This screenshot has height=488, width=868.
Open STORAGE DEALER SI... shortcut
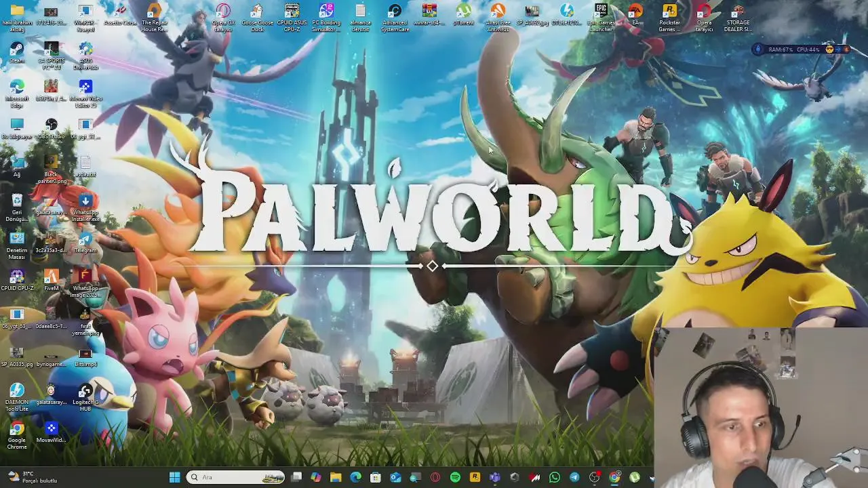pyautogui.click(x=738, y=18)
